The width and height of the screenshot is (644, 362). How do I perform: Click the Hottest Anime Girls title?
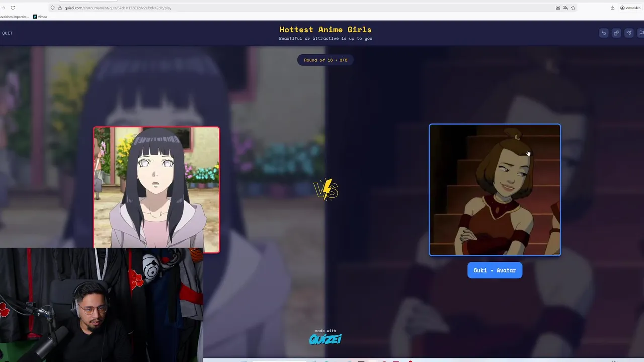[x=326, y=30]
